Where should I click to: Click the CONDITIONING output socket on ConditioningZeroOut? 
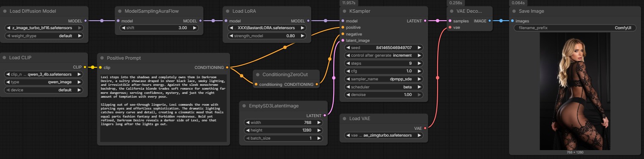click(317, 84)
